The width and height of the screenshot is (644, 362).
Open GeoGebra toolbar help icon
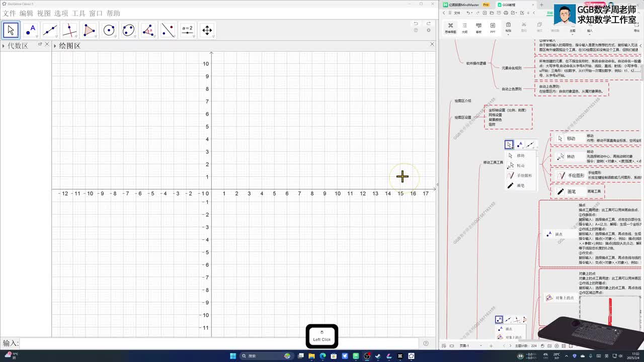click(416, 31)
